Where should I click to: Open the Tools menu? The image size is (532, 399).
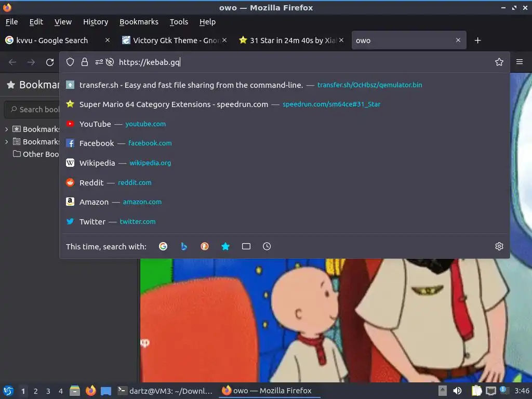tap(179, 22)
